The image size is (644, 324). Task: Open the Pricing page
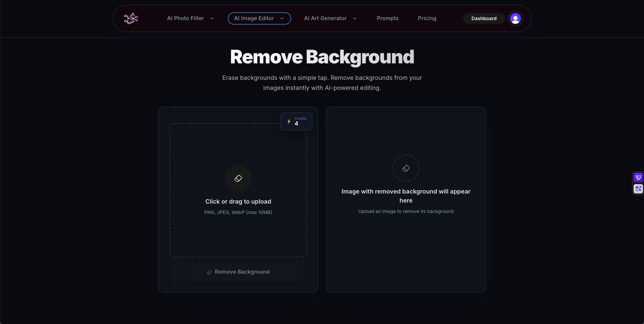[427, 18]
